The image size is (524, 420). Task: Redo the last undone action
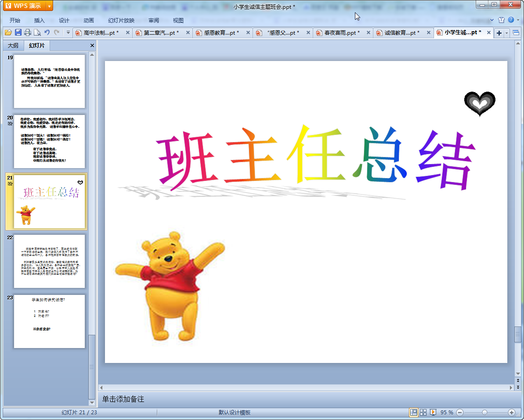[57, 32]
